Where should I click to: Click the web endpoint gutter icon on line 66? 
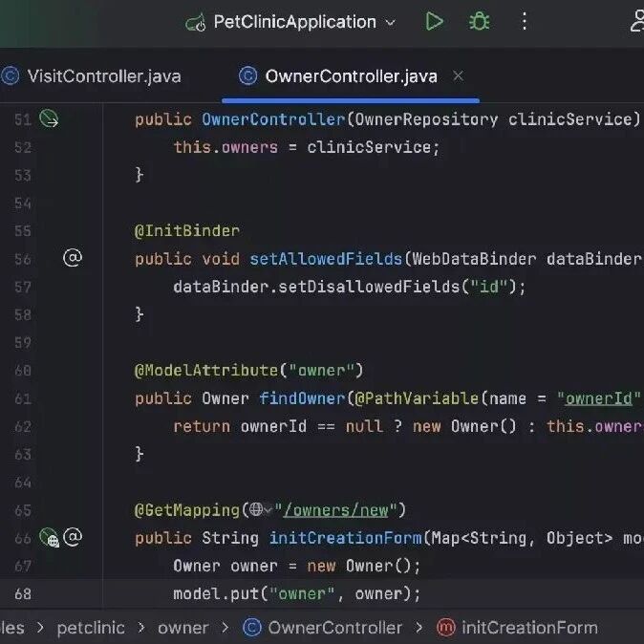click(50, 538)
